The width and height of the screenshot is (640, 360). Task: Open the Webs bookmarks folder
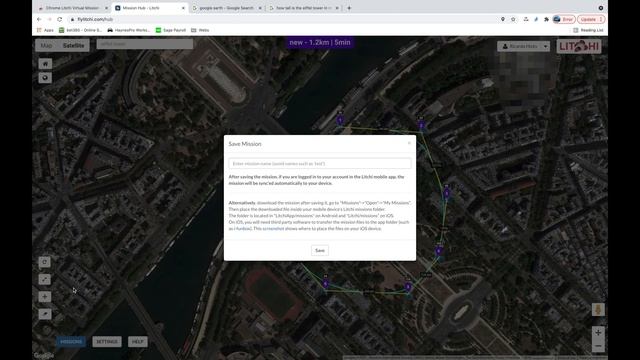(200, 30)
